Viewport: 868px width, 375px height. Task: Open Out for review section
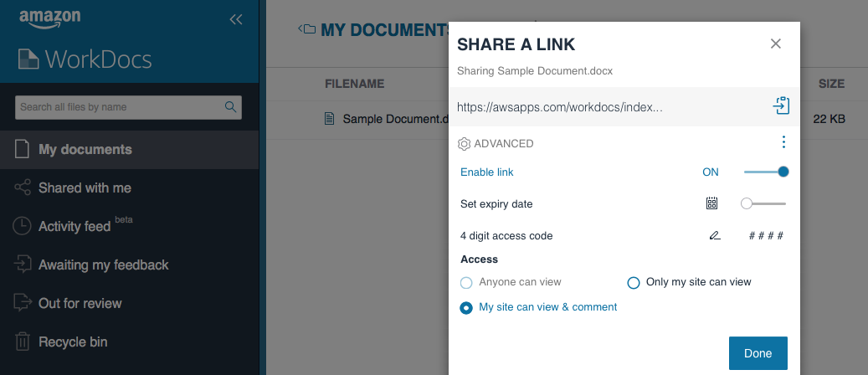[x=129, y=303]
